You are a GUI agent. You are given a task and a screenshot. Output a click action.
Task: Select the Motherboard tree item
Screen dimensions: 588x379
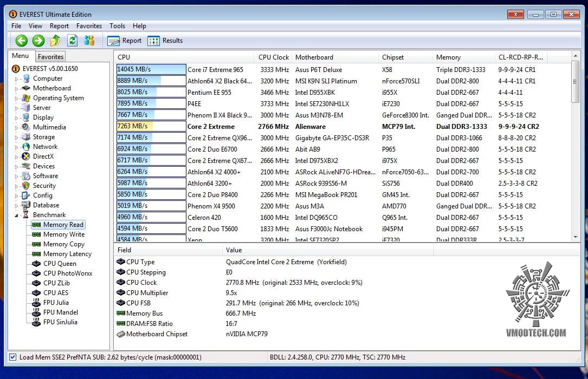pyautogui.click(x=51, y=88)
